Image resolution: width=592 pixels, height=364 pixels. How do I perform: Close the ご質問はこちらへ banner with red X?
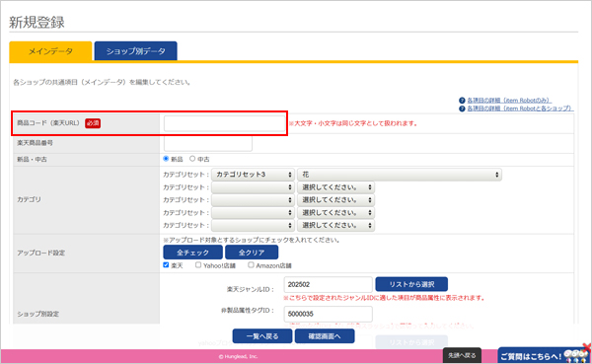(x=587, y=347)
